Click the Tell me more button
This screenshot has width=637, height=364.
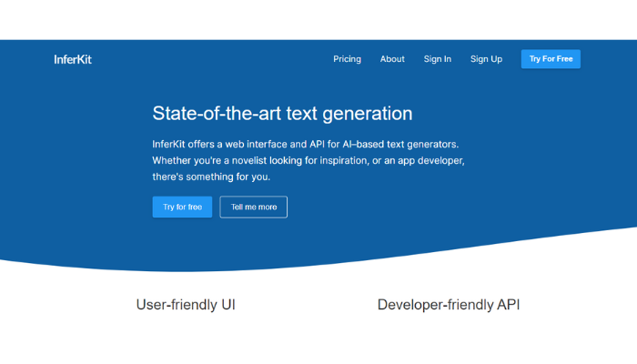click(254, 207)
